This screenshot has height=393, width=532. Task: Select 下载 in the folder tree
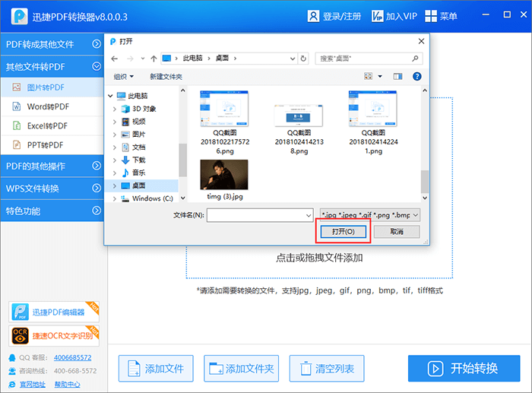(139, 160)
